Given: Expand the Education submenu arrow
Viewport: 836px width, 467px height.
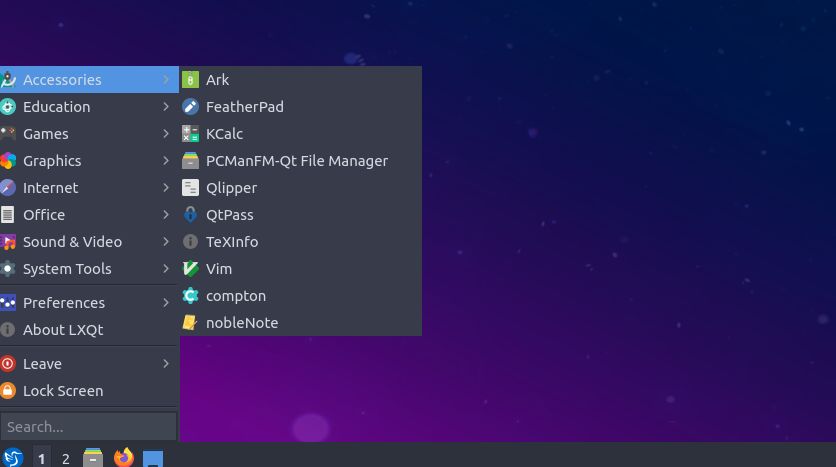Looking at the screenshot, I should (166, 107).
